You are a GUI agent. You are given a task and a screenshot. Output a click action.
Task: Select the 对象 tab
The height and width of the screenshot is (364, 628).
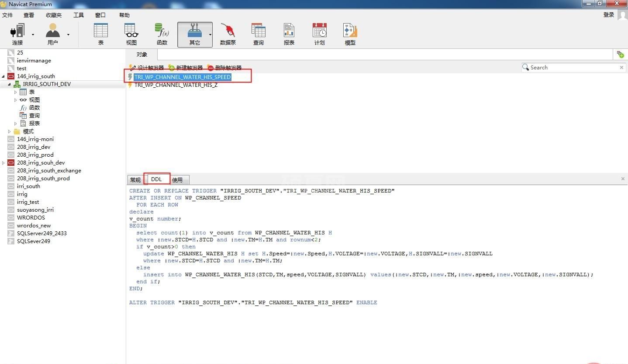click(x=142, y=55)
